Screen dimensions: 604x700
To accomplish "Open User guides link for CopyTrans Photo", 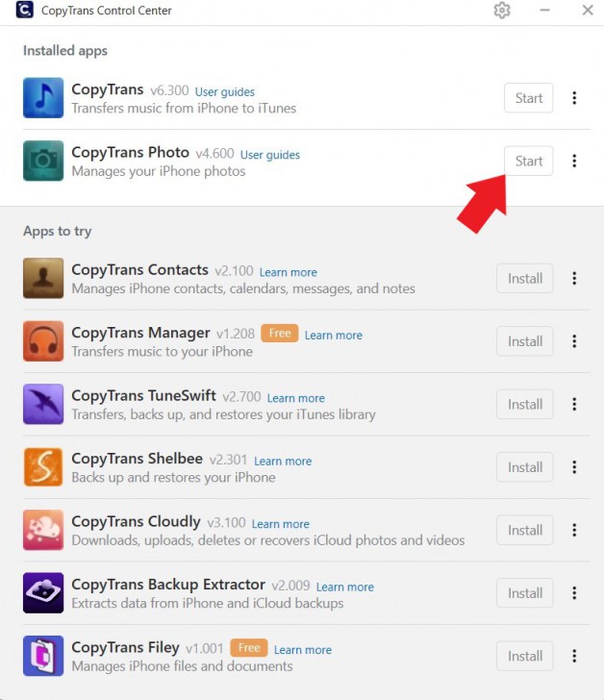I will 270,155.
